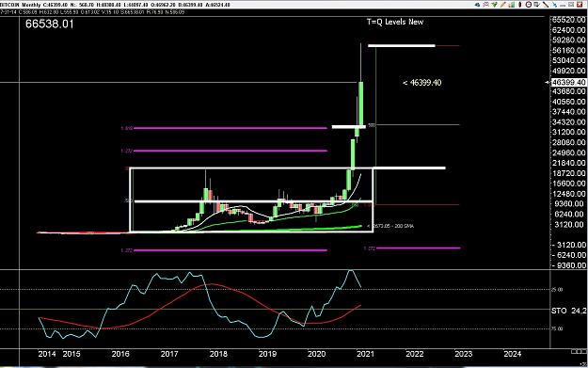Viewport: 588px width, 368px height.
Task: Click the large 66538.01 price readout
Action: pos(50,24)
